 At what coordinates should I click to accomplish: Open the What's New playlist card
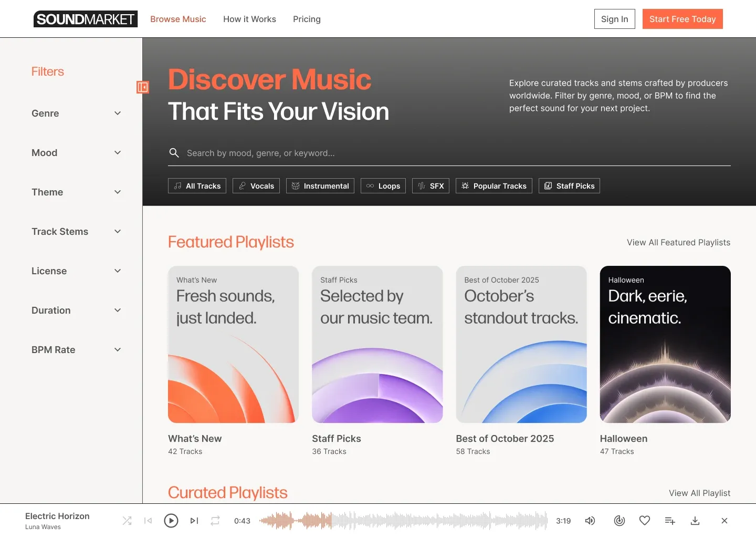tap(233, 344)
